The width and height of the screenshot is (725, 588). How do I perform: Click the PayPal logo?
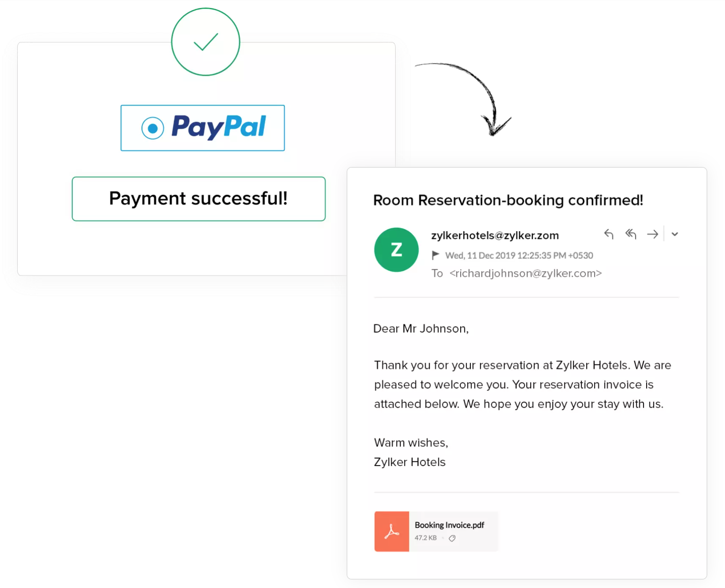click(x=219, y=127)
